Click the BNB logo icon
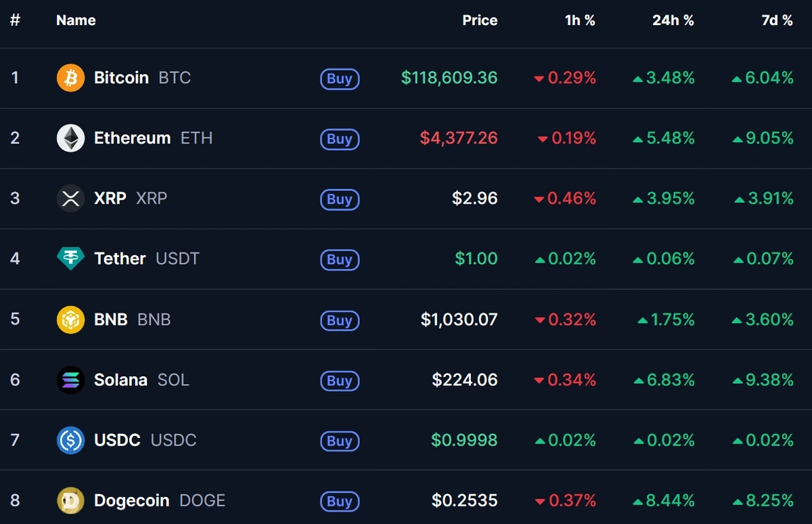Viewport: 812px width, 524px height. click(70, 320)
